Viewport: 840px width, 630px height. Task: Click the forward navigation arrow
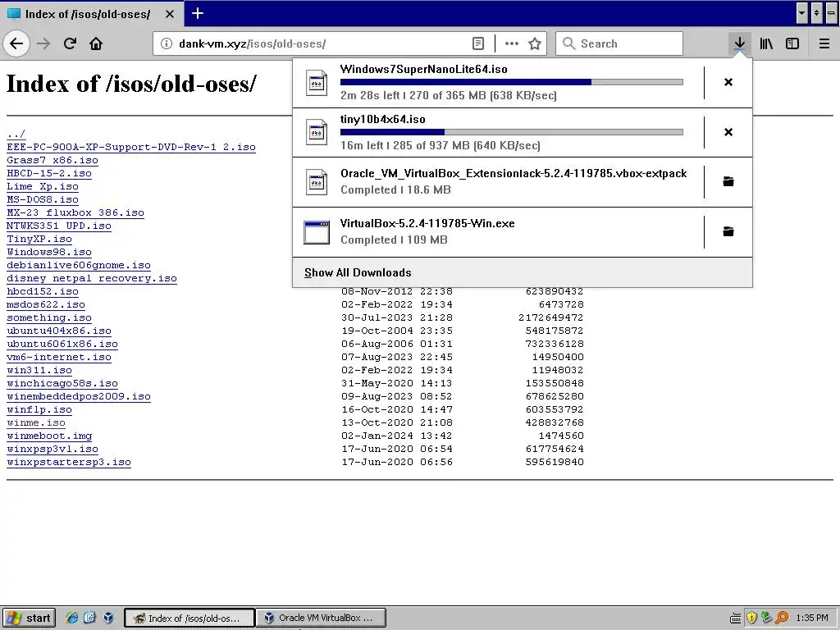43,43
